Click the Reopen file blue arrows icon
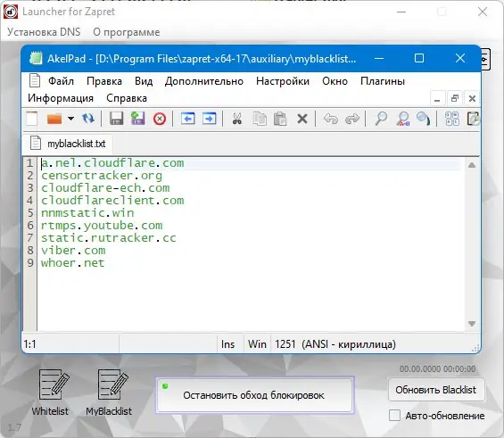This screenshot has height=438, width=504. 88,119
